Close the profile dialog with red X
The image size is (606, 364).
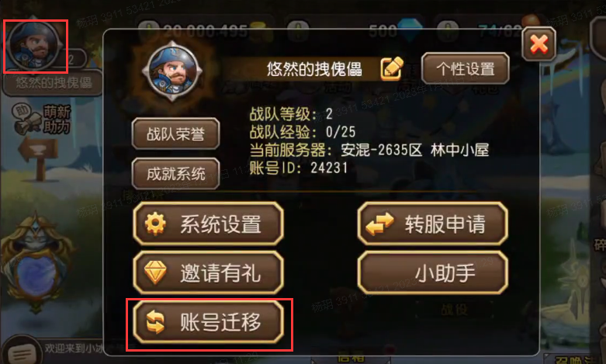pyautogui.click(x=538, y=43)
